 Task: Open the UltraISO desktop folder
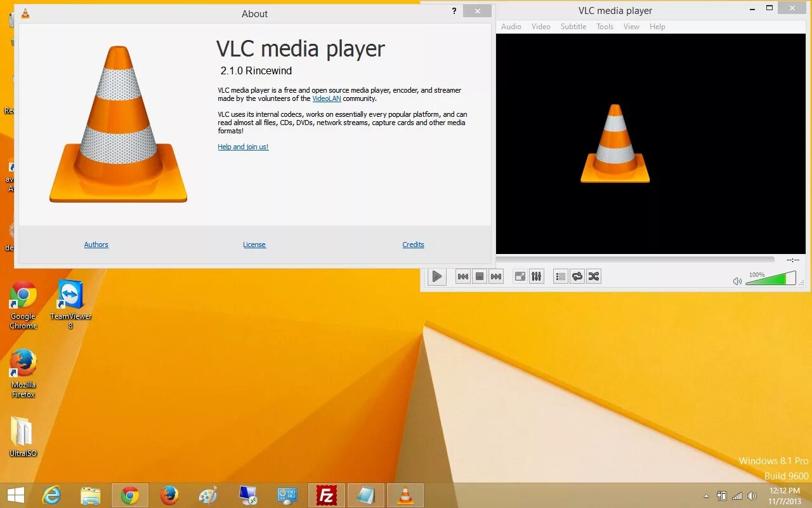23,438
